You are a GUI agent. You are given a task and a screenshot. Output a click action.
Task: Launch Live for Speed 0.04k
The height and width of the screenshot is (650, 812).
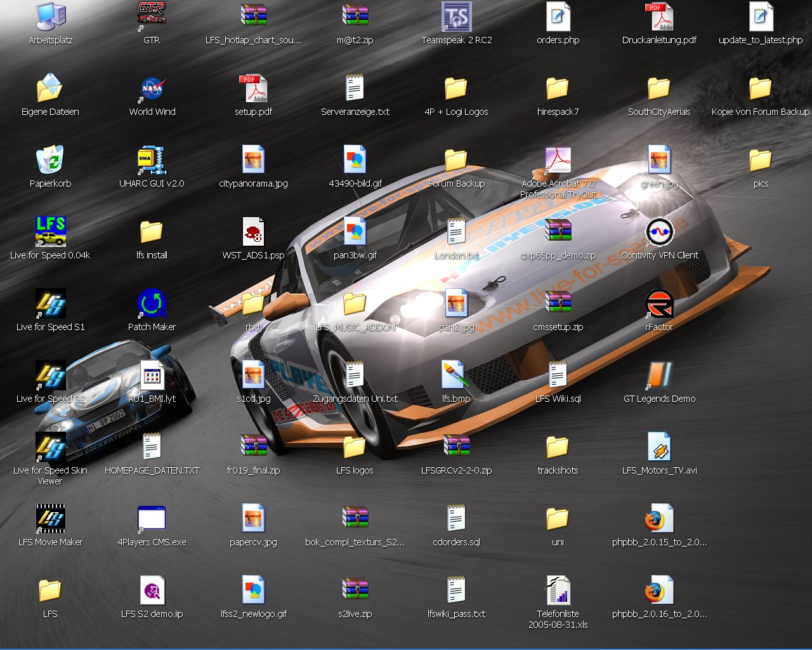coord(51,232)
